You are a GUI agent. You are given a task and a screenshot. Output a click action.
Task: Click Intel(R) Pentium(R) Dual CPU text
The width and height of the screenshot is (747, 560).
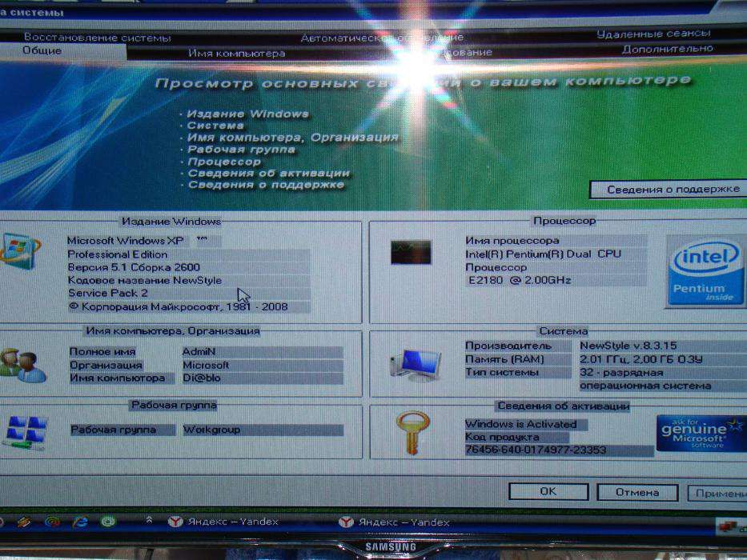click(543, 254)
